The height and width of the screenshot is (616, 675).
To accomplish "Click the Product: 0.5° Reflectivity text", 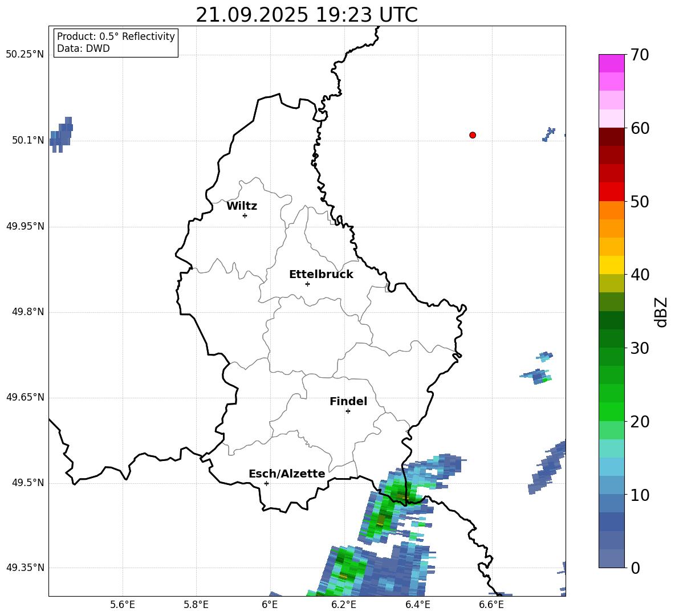I will (x=116, y=36).
